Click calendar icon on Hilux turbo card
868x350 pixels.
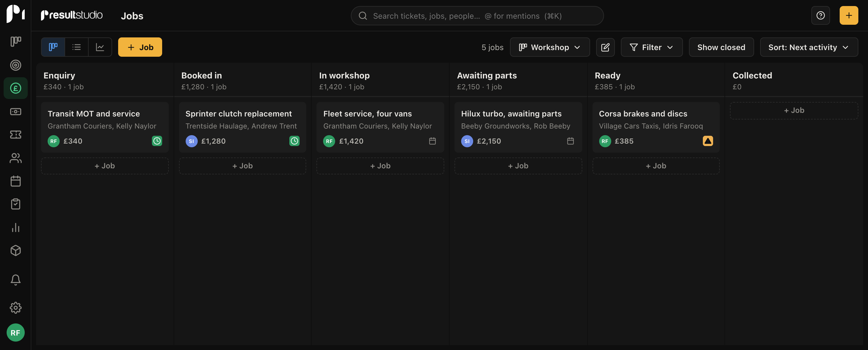point(570,141)
